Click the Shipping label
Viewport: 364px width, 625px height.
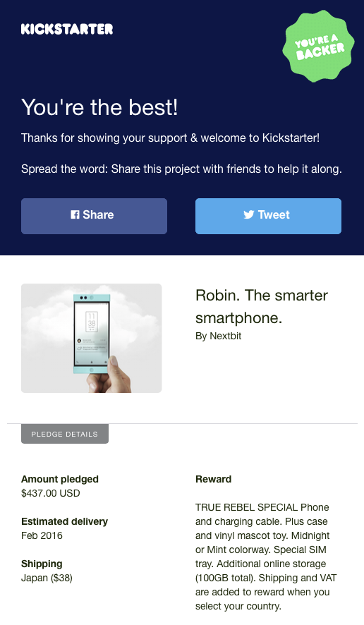pos(42,564)
